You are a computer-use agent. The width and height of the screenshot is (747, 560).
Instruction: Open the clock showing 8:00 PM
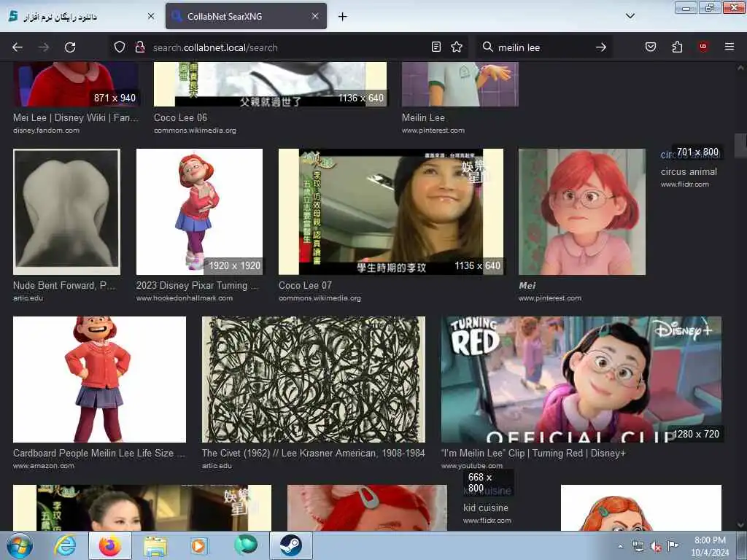pyautogui.click(x=710, y=546)
